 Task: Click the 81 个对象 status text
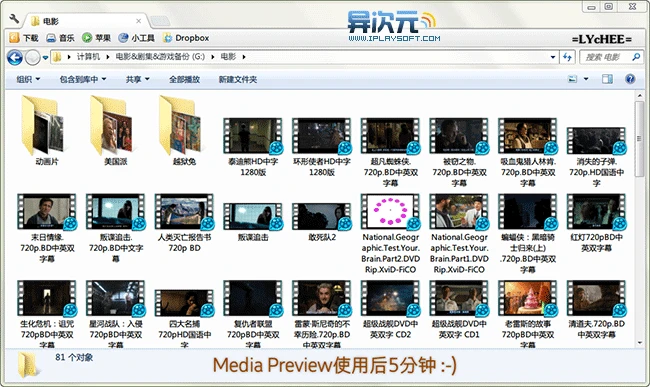74,357
